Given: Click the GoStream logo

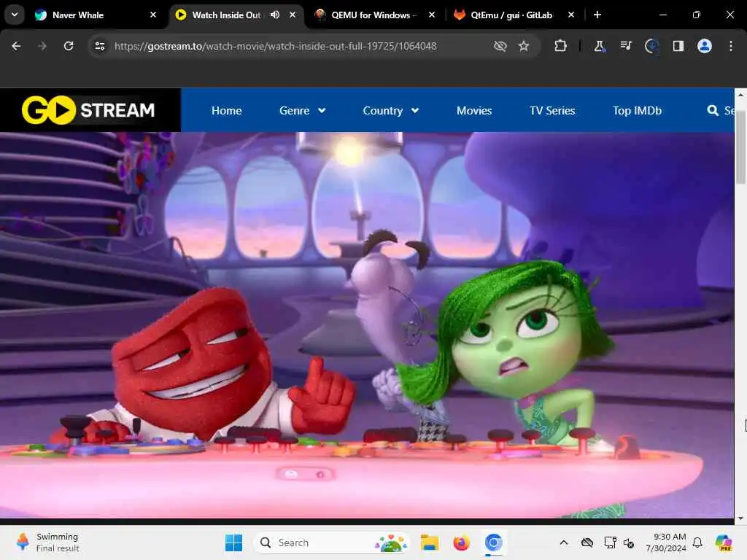Looking at the screenshot, I should [88, 110].
